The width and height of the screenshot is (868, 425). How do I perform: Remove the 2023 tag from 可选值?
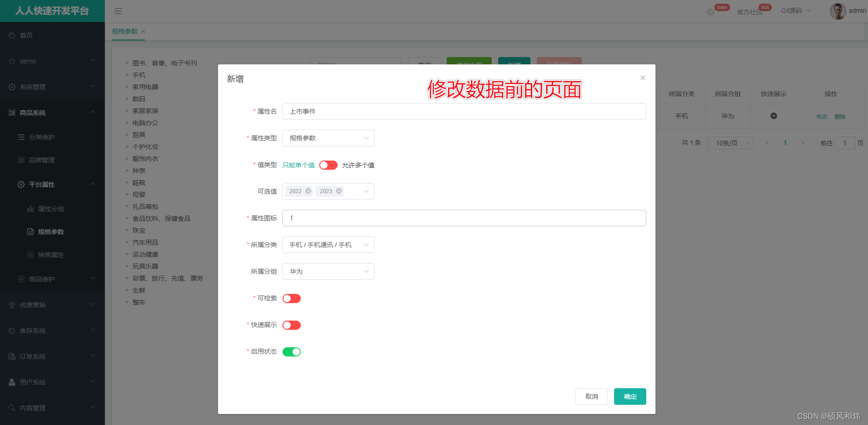click(x=339, y=191)
